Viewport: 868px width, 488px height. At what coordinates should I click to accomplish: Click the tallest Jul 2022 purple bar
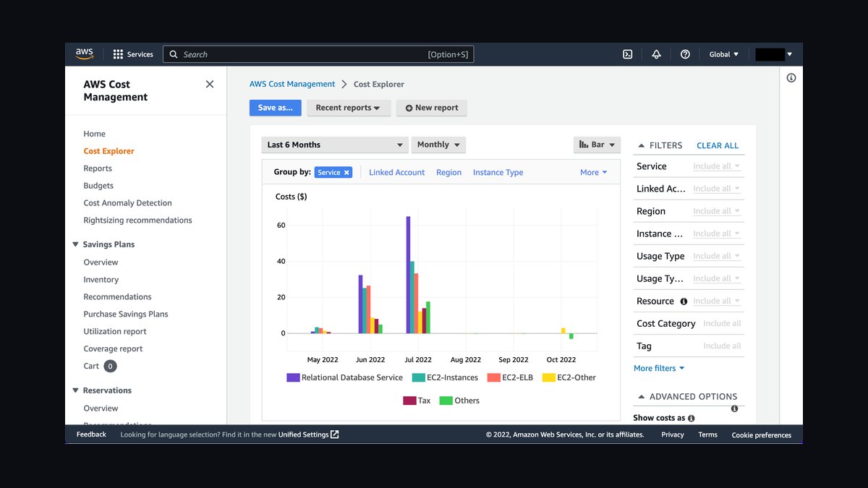pos(408,275)
